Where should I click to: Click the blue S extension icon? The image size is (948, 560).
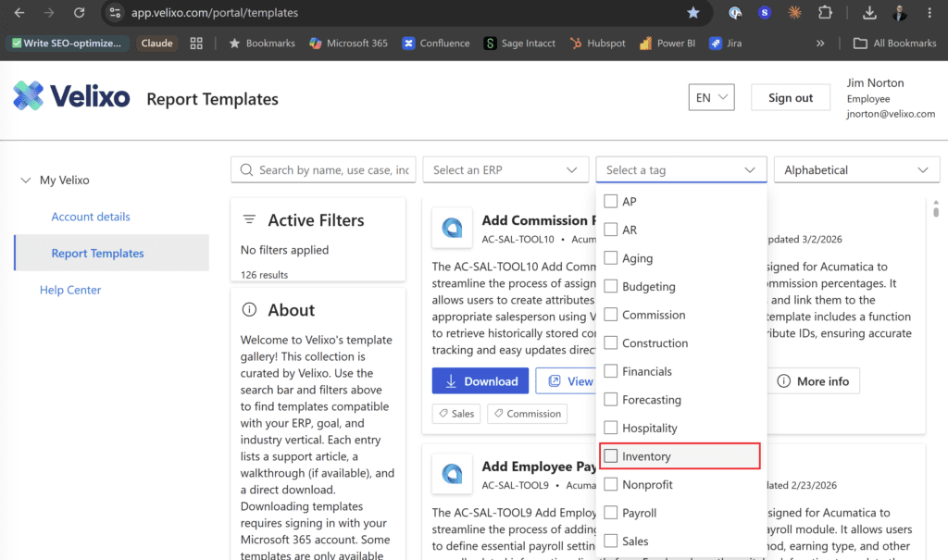coord(765,13)
